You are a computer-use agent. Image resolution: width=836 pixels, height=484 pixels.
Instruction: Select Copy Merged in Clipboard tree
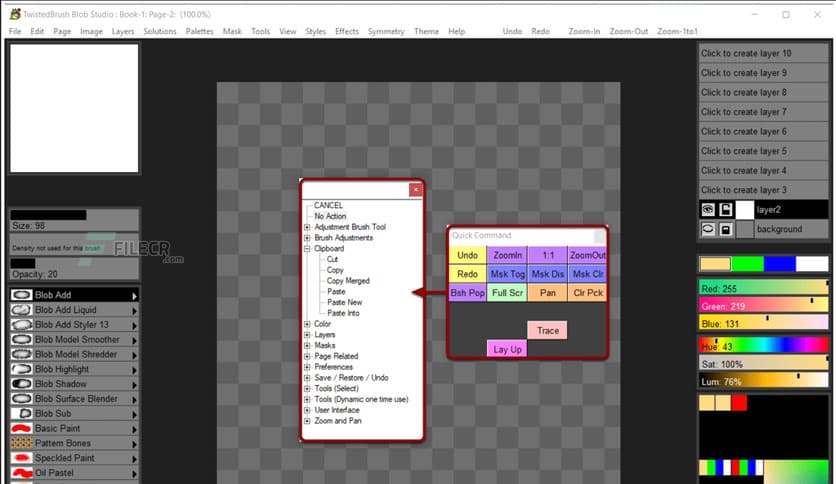(x=348, y=281)
